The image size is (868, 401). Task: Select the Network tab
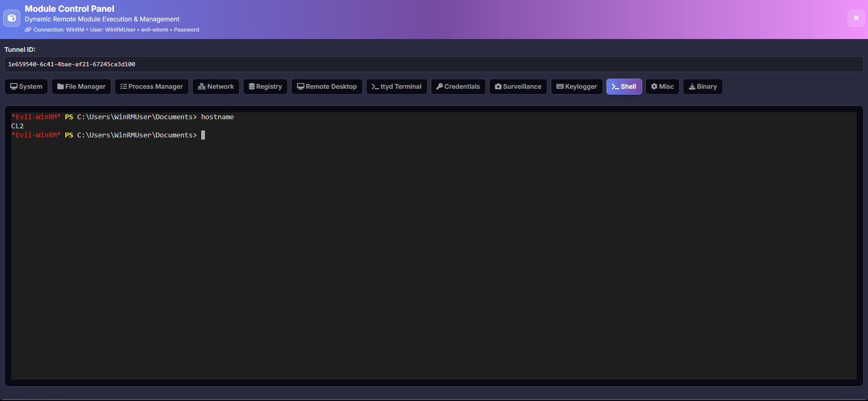[216, 87]
